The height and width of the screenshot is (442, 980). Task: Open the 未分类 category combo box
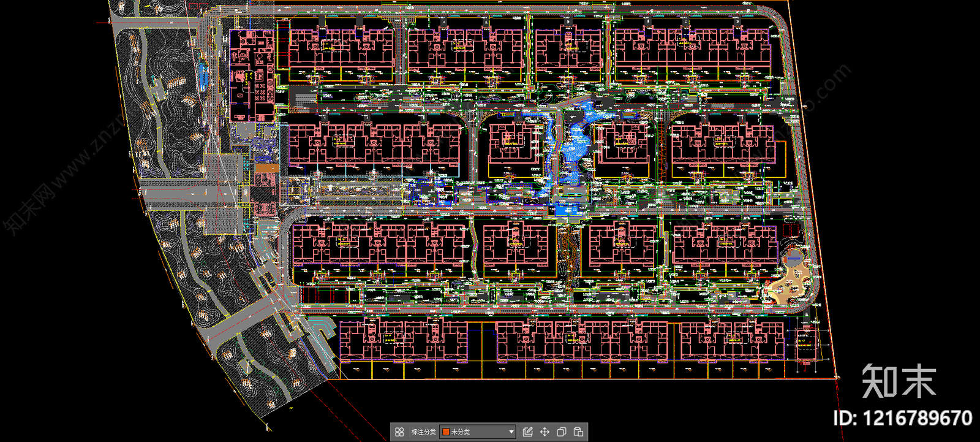478,432
